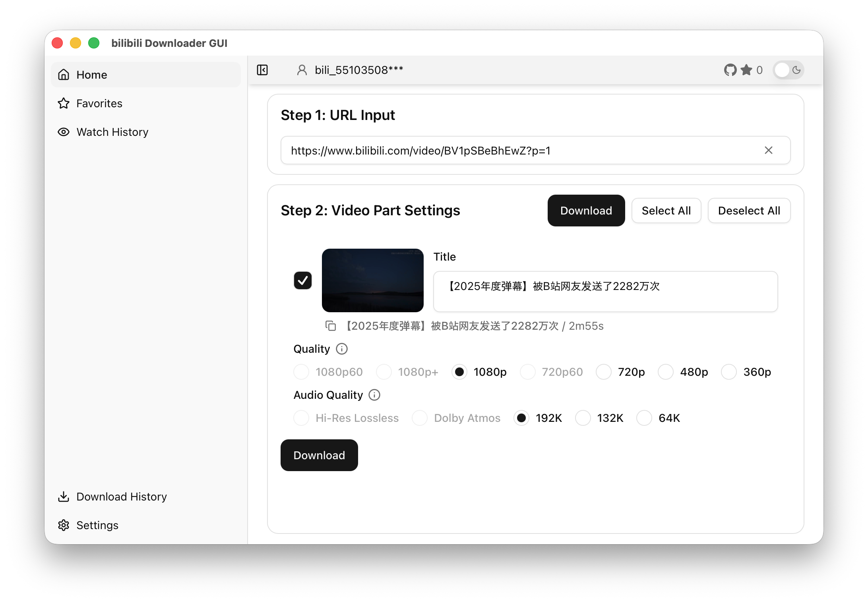Screen dimensions: 868x603
Task: Click username bili_55103508***
Action: [x=359, y=70]
